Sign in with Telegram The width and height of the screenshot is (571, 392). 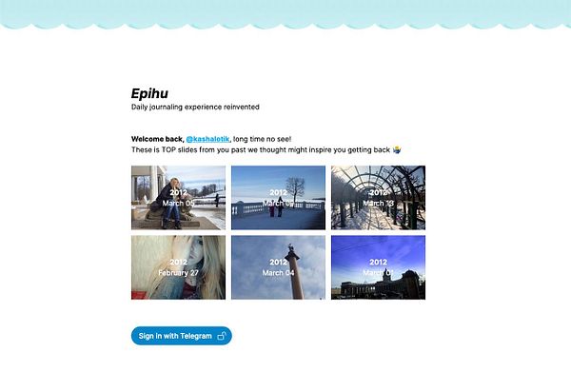(x=182, y=336)
